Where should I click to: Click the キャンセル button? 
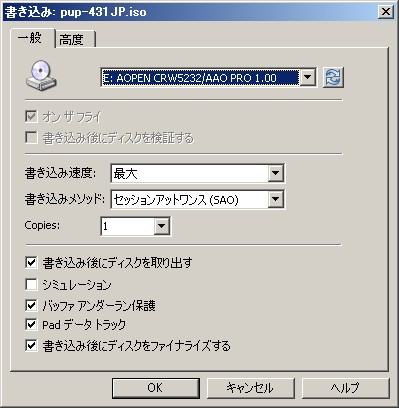250,388
